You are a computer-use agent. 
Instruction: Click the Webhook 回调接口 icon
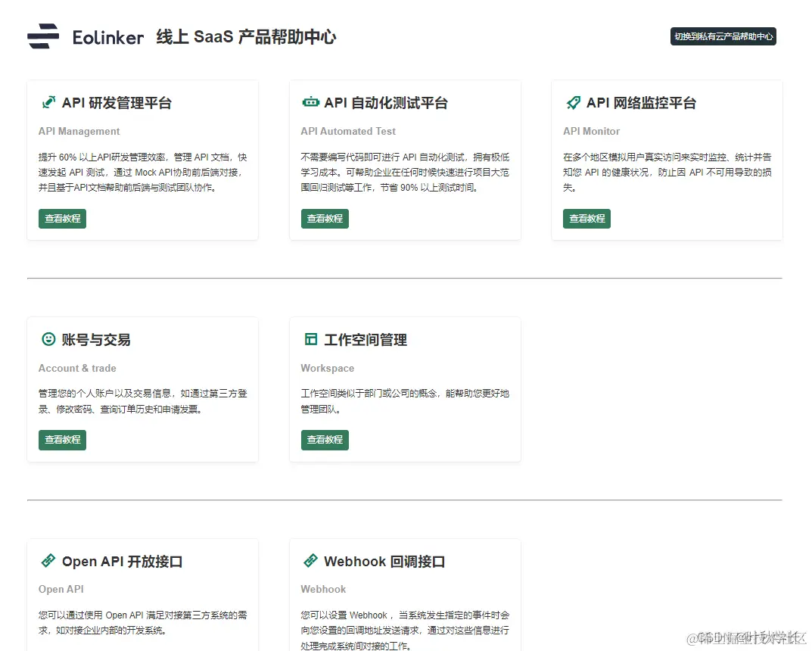311,560
